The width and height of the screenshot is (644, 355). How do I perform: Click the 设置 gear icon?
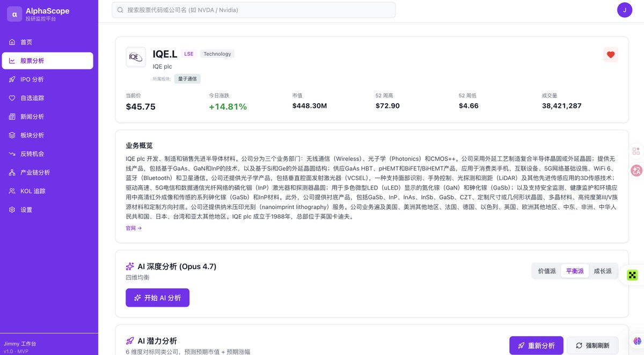[x=12, y=209]
